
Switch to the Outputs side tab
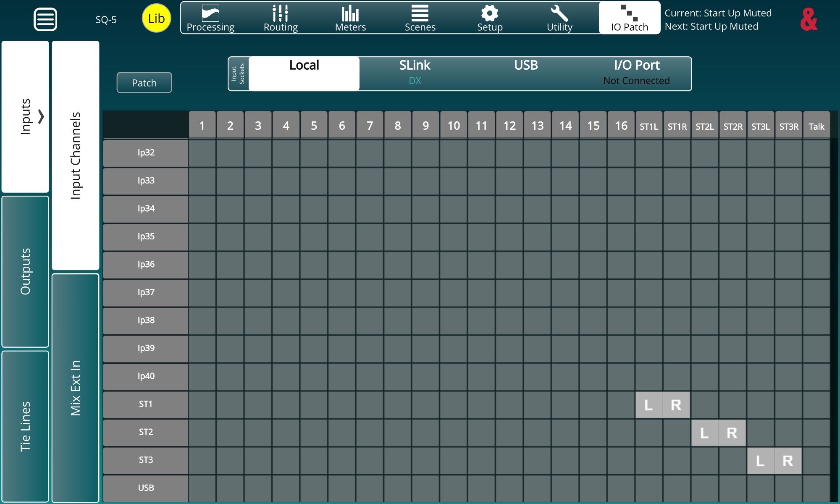(25, 271)
